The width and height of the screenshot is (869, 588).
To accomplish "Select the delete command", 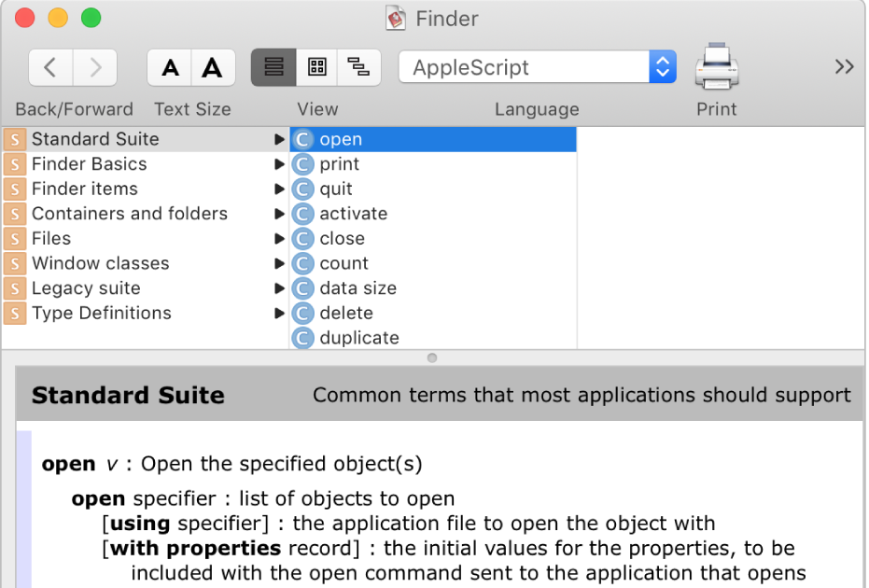I will [433, 313].
